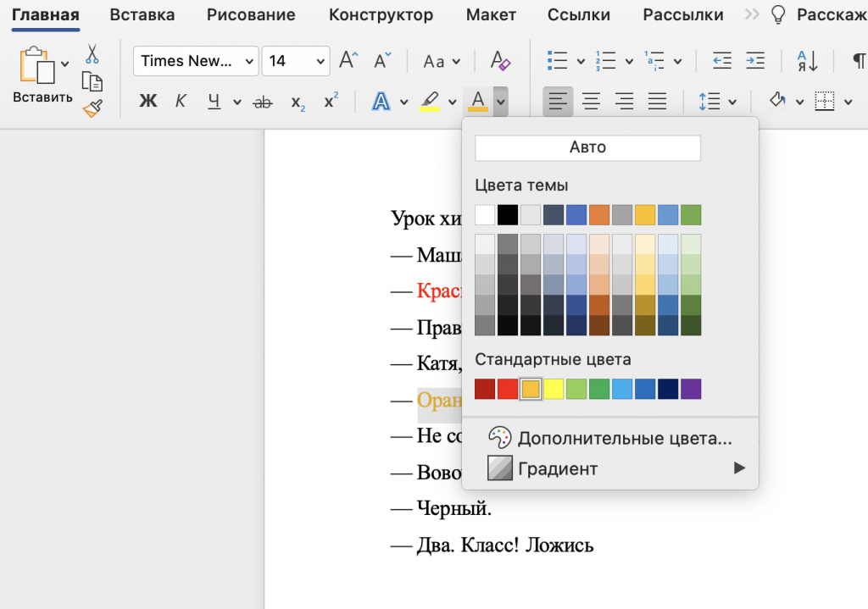Switch to the Рассылки tab

pos(683,15)
